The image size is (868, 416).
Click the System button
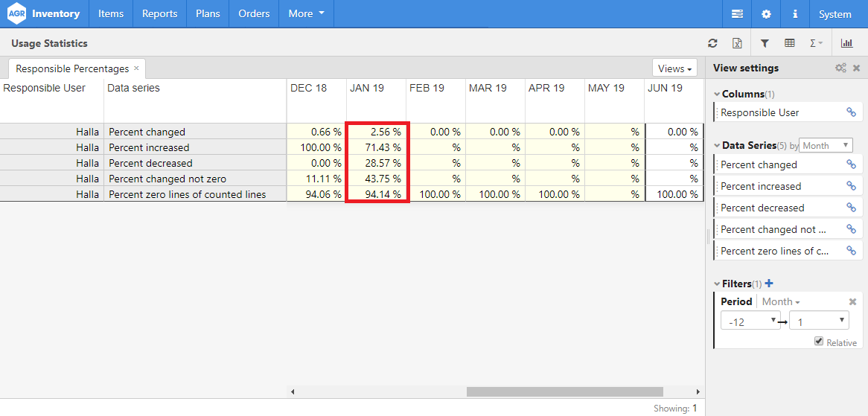[835, 14]
